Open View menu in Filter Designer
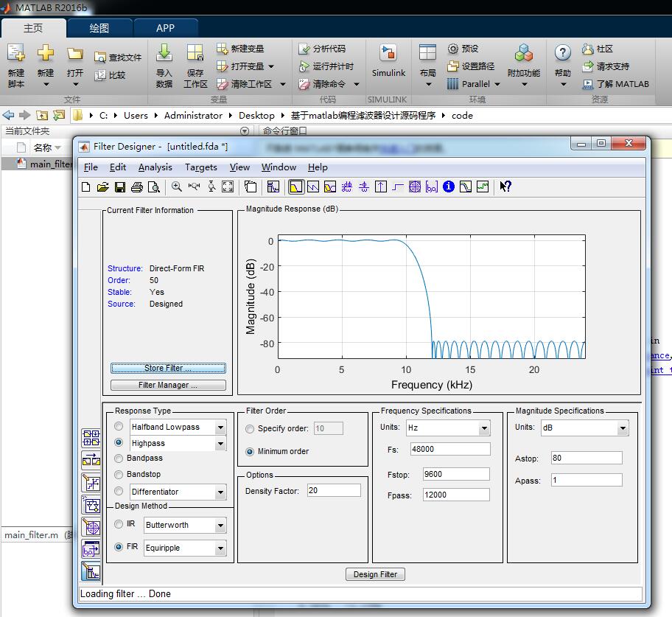672x617 pixels. [239, 167]
